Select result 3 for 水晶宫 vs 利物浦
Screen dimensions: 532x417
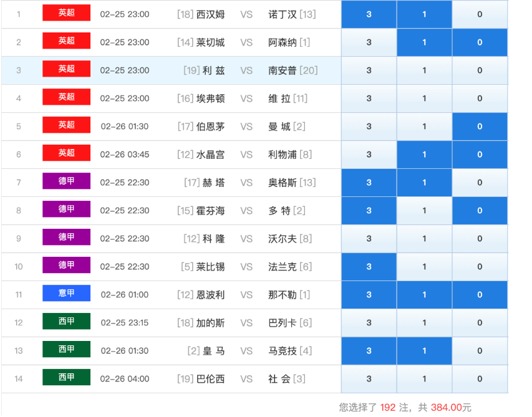click(x=369, y=155)
